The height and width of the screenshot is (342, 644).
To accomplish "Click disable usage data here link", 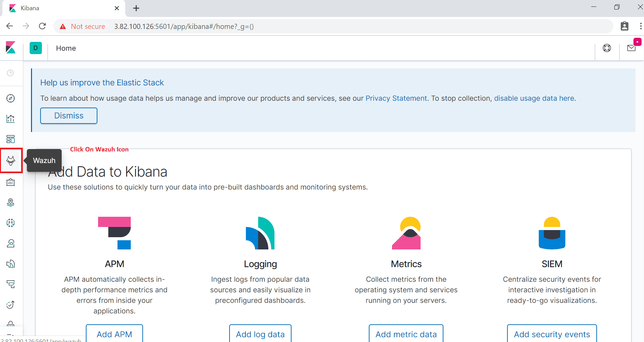I will click(x=534, y=98).
